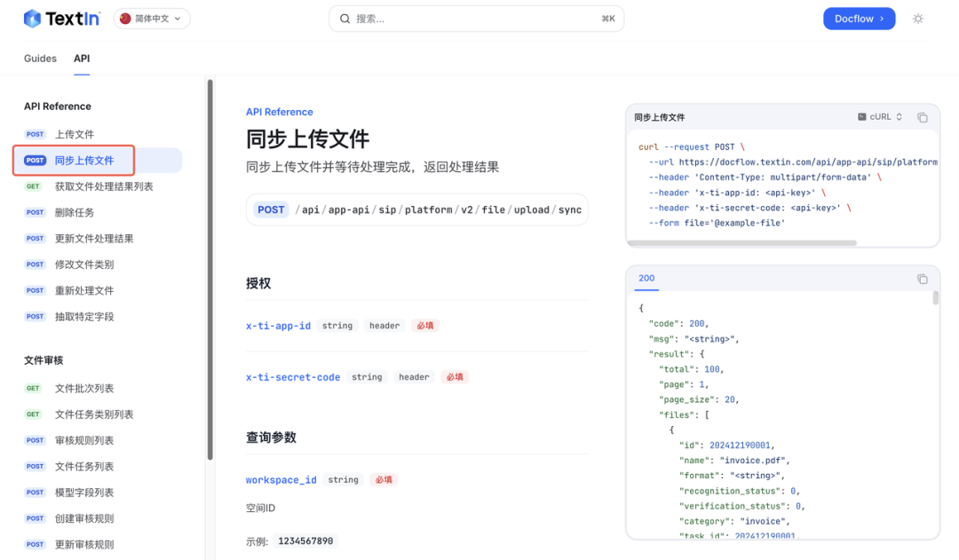The image size is (959, 560).
Task: Click the GET badge beside 获取文件处理结果列表
Action: [34, 186]
